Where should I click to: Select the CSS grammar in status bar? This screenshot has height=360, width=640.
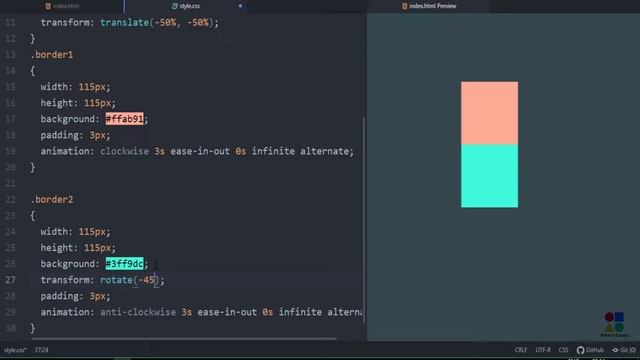pos(563,350)
